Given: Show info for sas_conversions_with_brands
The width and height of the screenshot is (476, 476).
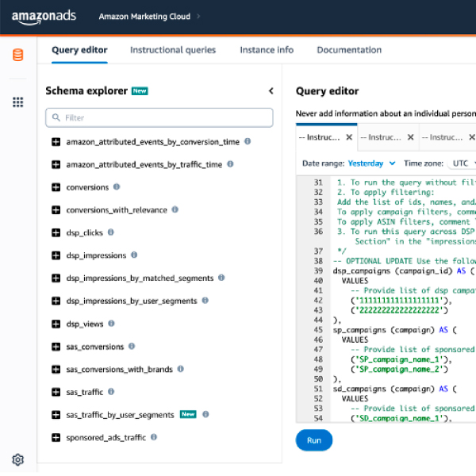Looking at the screenshot, I should (x=181, y=369).
